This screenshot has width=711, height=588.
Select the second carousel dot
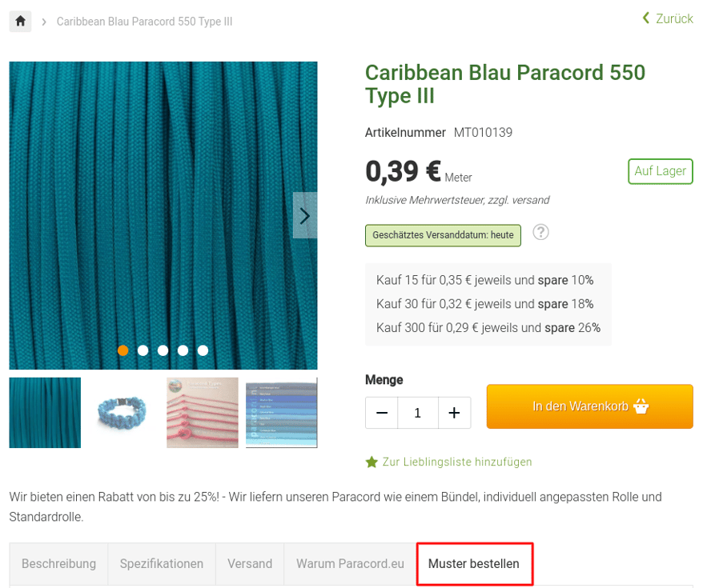143,350
